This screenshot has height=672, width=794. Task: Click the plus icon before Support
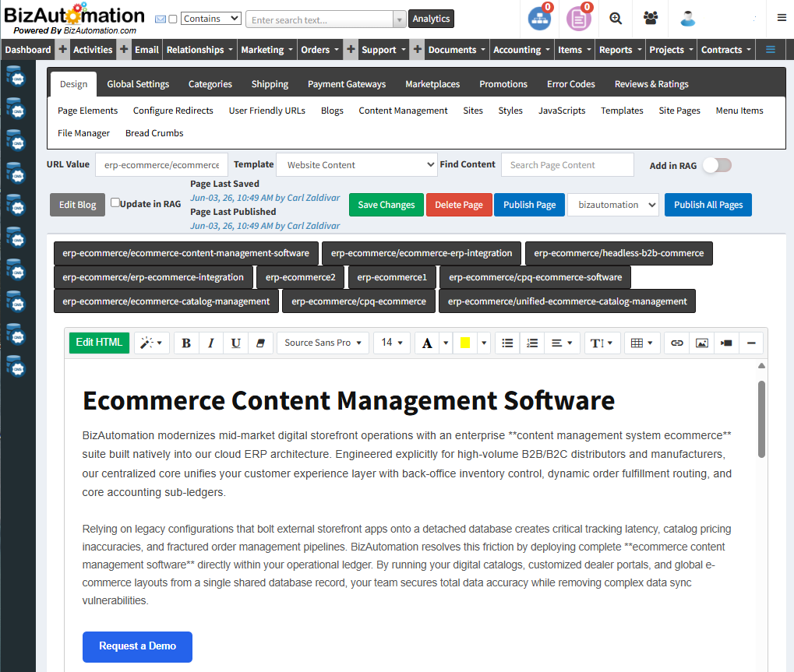[x=351, y=49]
